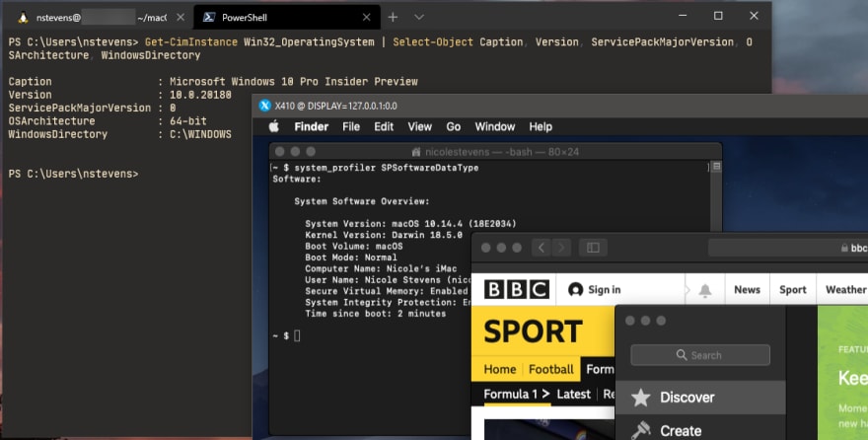Select Create in App Store sidebar
Screen dimensions: 868x440
(700, 430)
